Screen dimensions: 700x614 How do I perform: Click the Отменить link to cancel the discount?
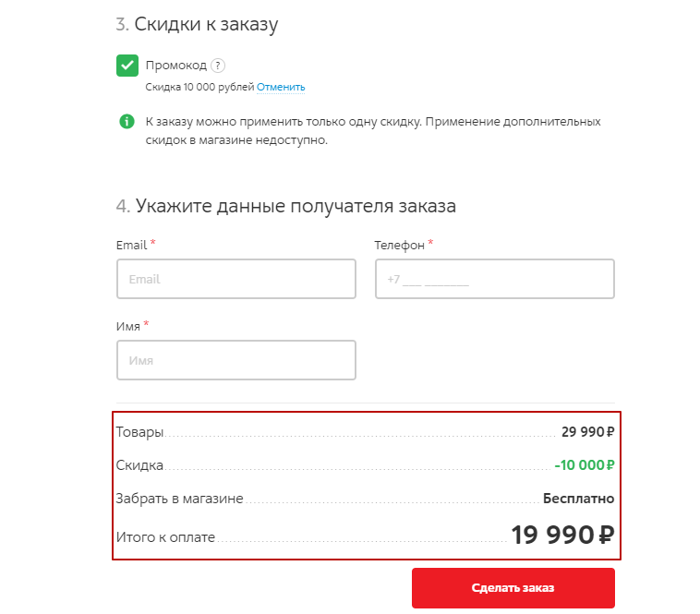(281, 88)
